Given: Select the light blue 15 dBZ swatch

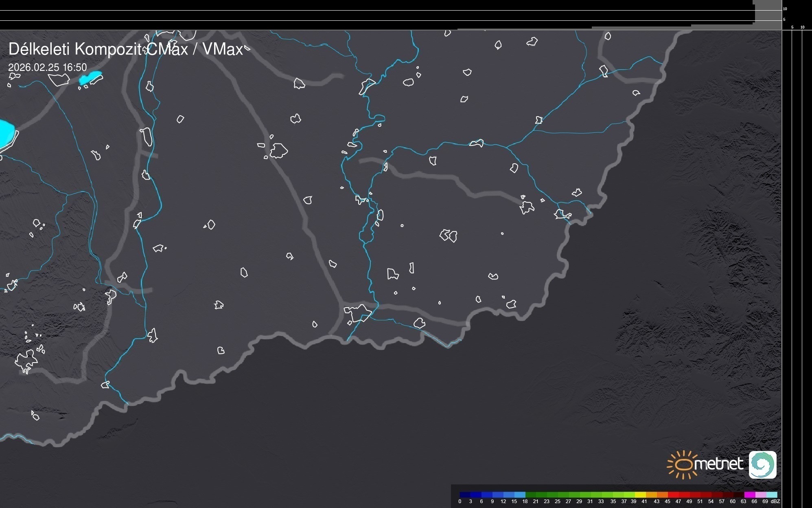Looking at the screenshot, I should (x=519, y=495).
